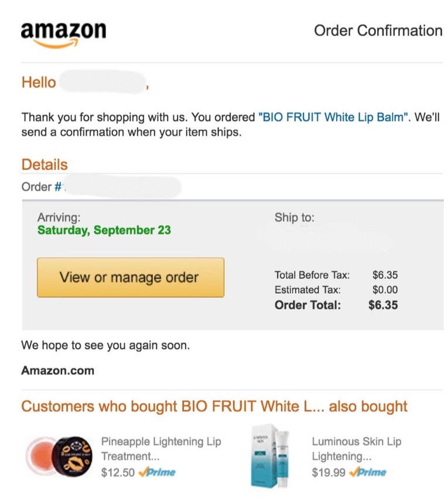This screenshot has width=448, height=504.
Task: Click the Ship to label
Action: (294, 218)
